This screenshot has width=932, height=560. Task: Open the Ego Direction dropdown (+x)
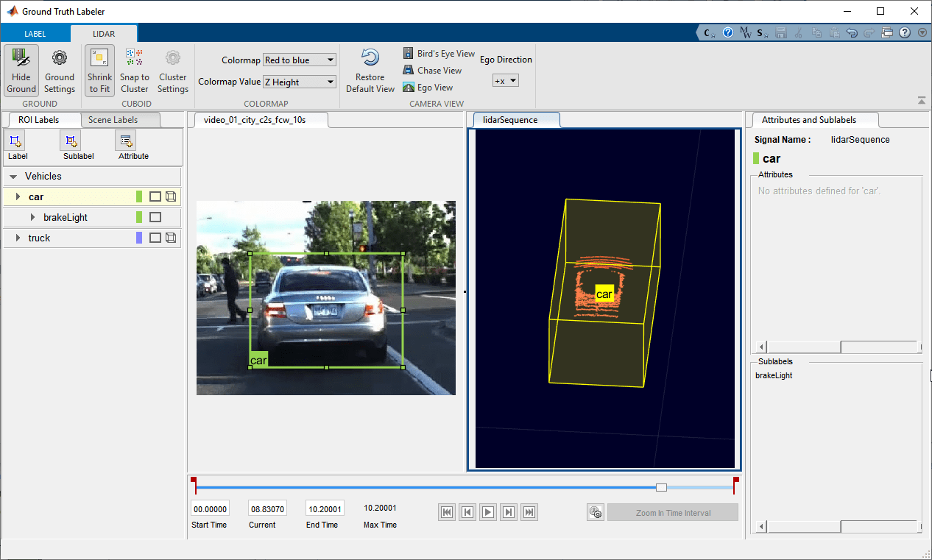506,81
